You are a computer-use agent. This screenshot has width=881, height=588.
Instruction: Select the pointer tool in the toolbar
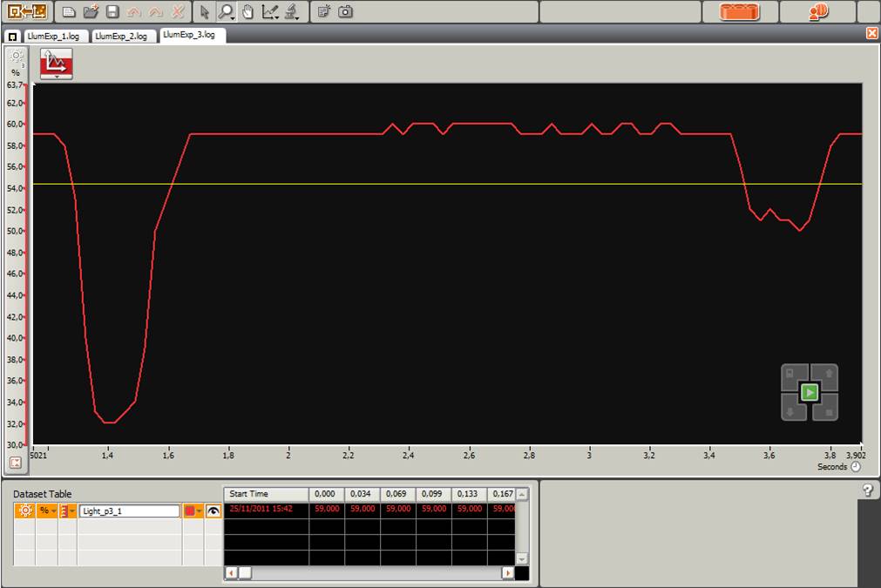tap(205, 11)
